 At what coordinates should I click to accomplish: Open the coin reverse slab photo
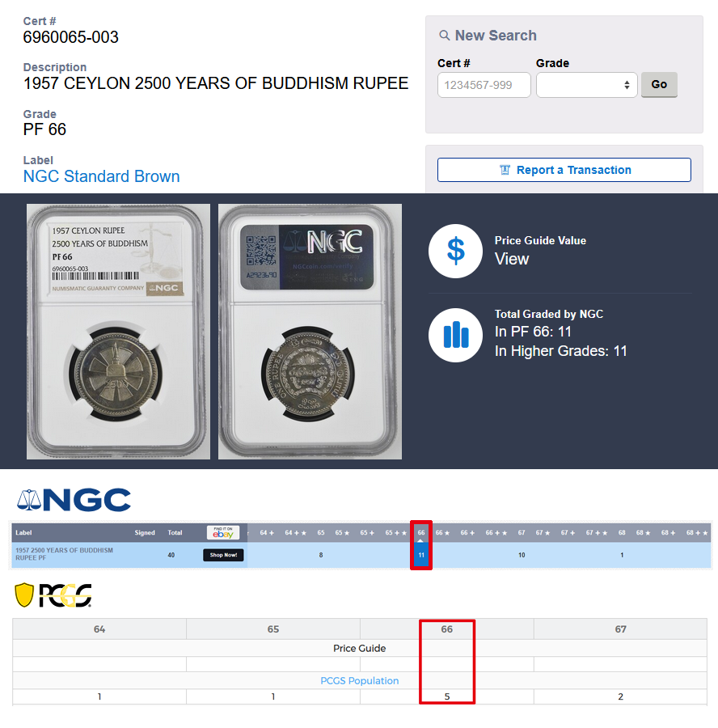point(310,332)
